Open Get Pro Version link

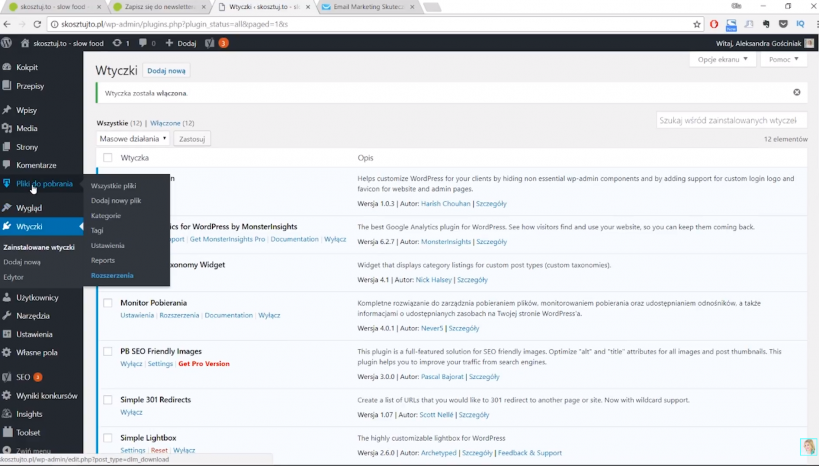204,364
